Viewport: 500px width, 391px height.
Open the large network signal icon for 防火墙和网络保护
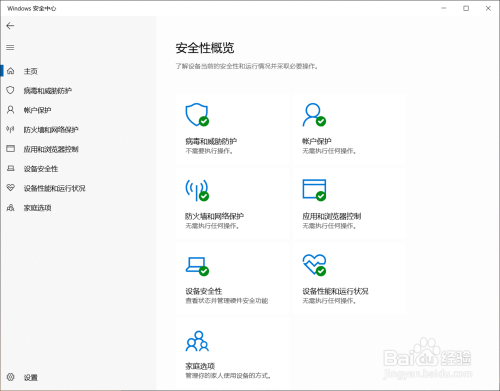(197, 190)
